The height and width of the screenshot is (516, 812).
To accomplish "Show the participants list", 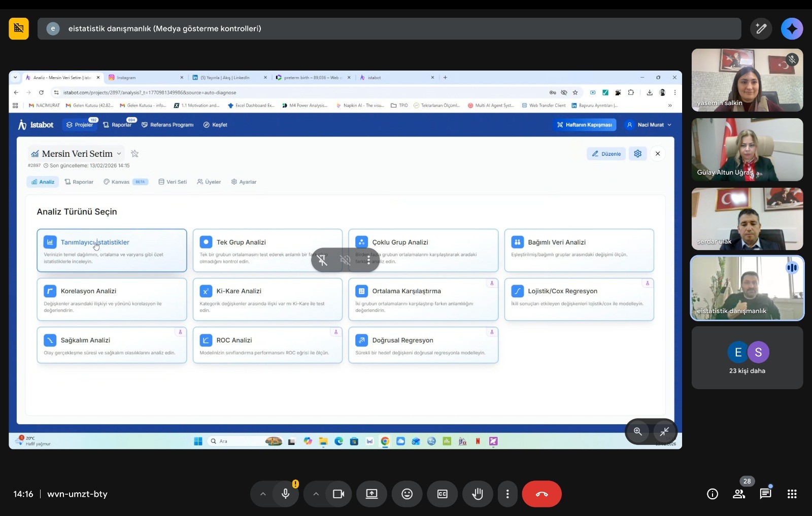I will point(739,494).
